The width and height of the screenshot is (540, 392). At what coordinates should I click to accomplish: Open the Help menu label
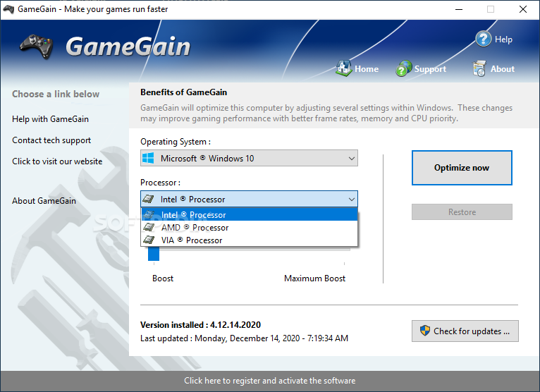[x=503, y=39]
